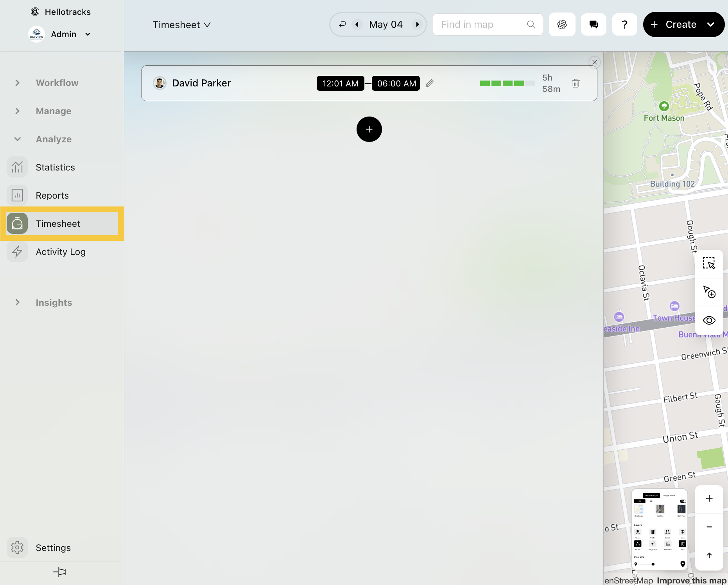Click the David Parker name
This screenshot has height=585, width=728.
(x=201, y=83)
